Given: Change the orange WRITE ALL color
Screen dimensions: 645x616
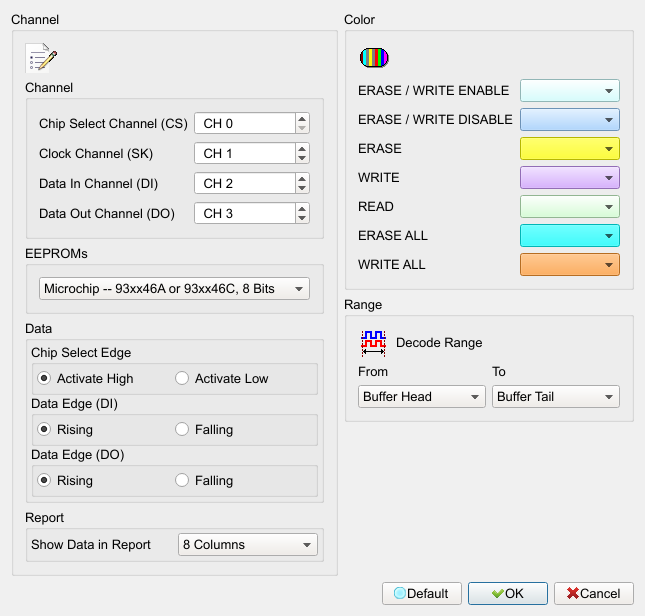Looking at the screenshot, I should click(x=570, y=265).
